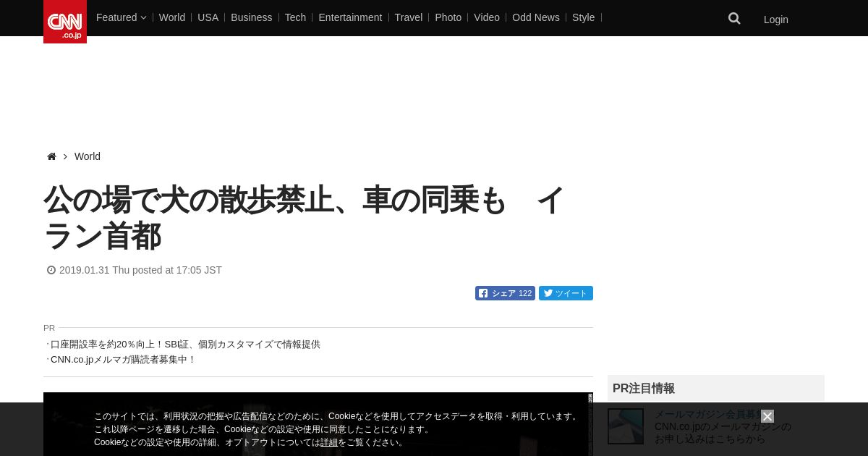This screenshot has height=456, width=868.
Task: Tweet this article
Action: 566,293
